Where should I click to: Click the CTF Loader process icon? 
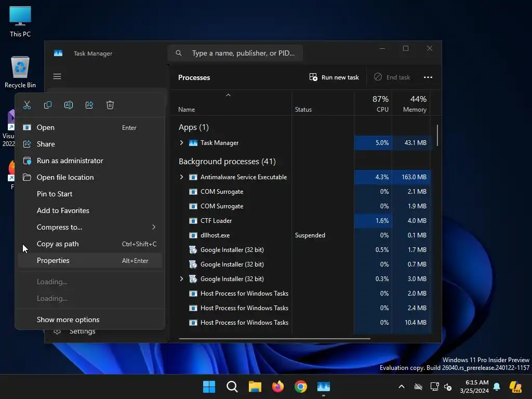click(x=193, y=221)
